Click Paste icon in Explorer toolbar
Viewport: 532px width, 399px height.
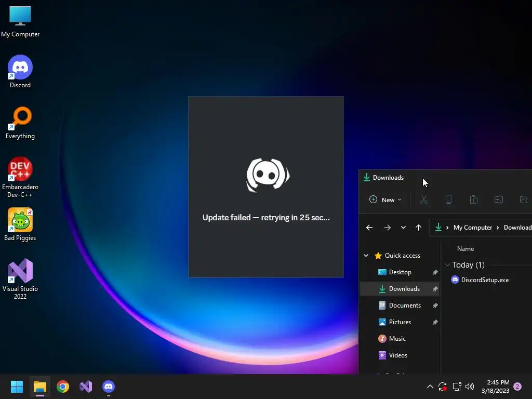coord(474,199)
